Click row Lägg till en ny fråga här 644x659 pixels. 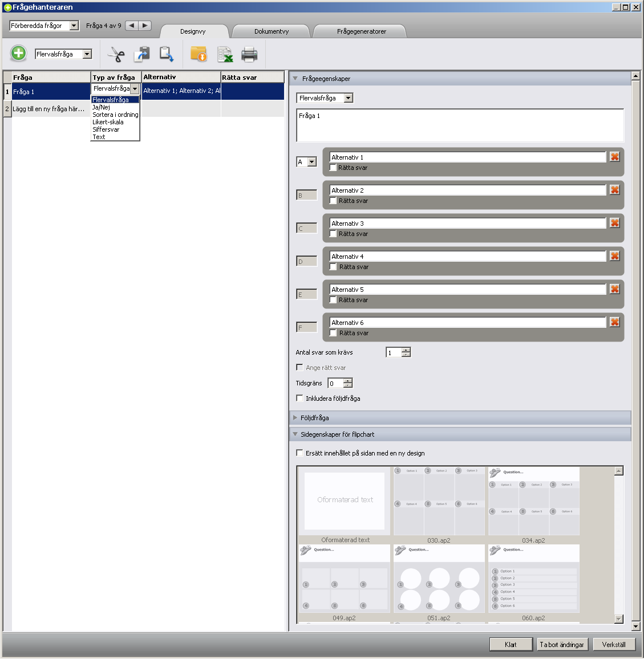tap(143, 109)
